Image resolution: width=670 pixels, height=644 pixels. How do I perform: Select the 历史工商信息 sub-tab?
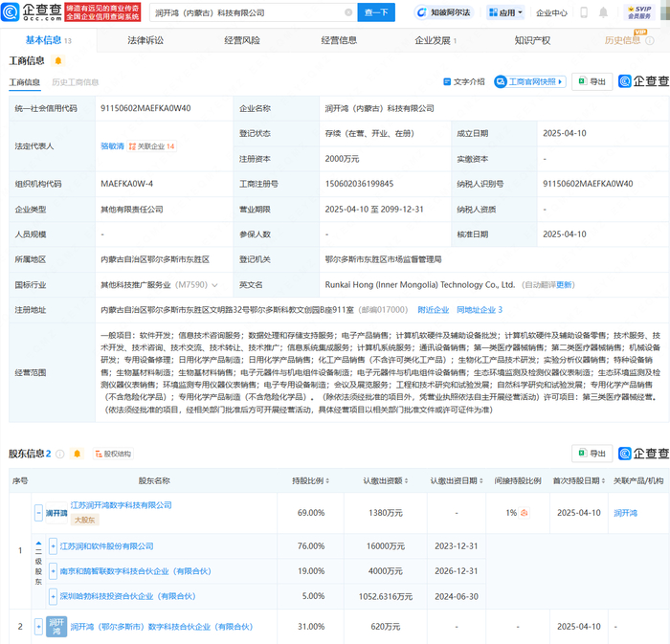point(76,82)
